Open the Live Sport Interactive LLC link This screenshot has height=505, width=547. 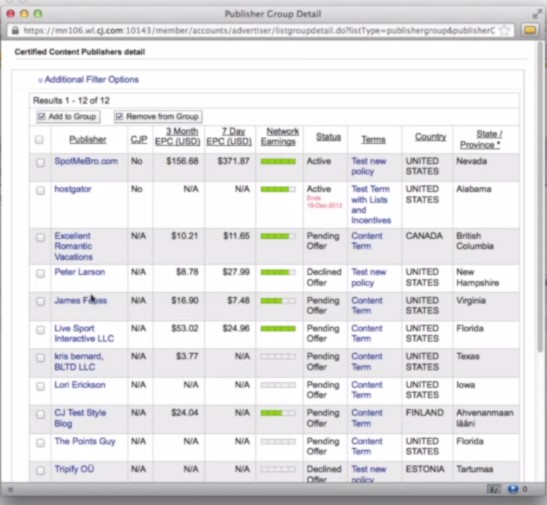point(84,333)
